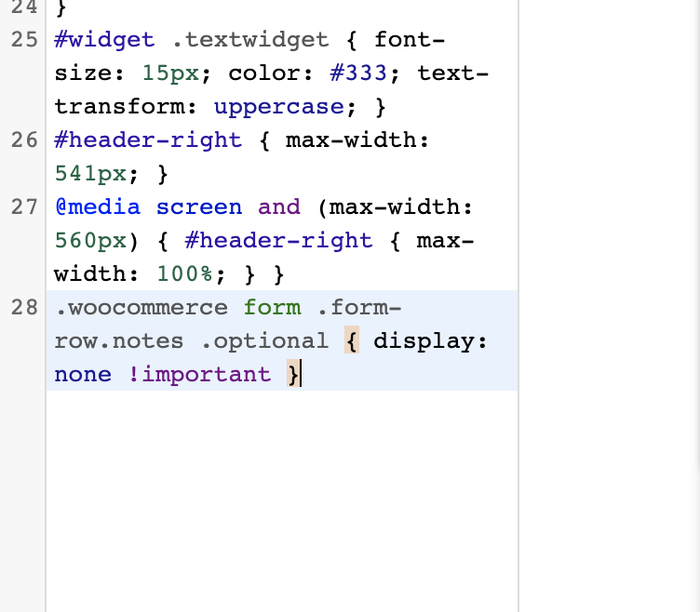Click line number 28 in the gutter

coord(25,308)
